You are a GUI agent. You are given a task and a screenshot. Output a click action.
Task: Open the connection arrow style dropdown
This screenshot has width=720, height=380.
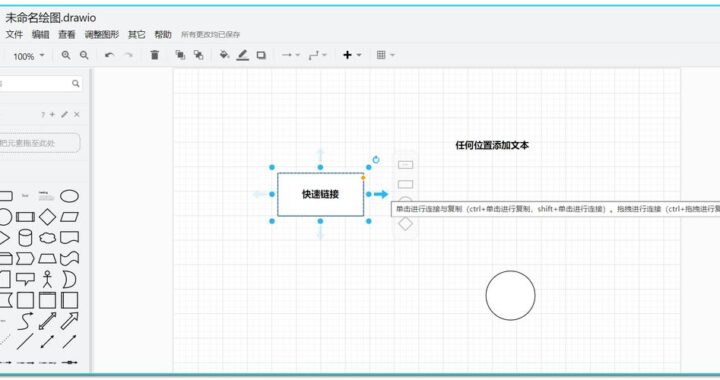[291, 55]
